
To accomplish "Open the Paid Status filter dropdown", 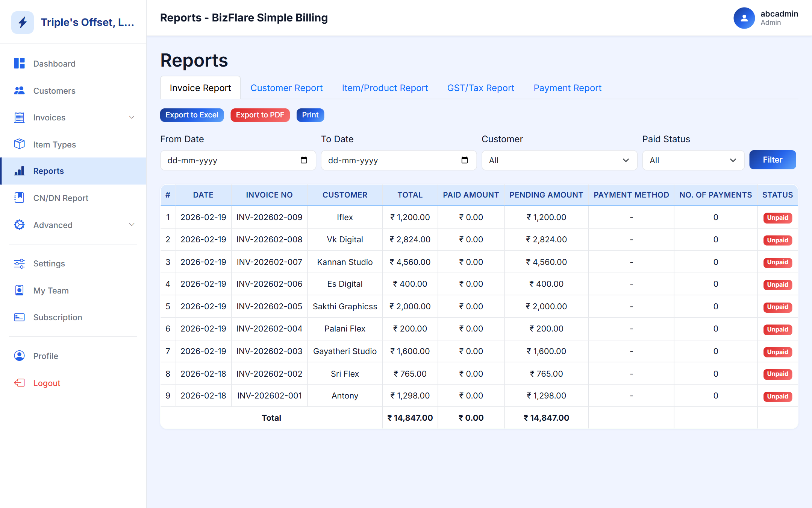I will pyautogui.click(x=693, y=160).
